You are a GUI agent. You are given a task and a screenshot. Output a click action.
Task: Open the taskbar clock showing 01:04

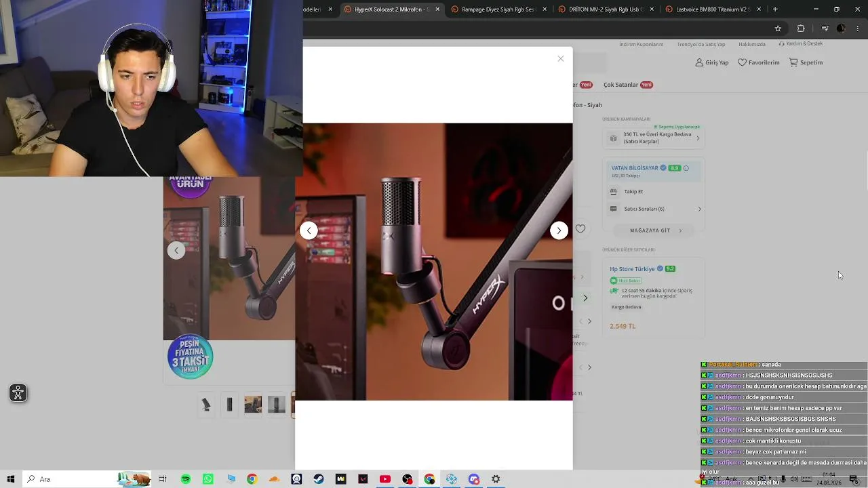(829, 479)
